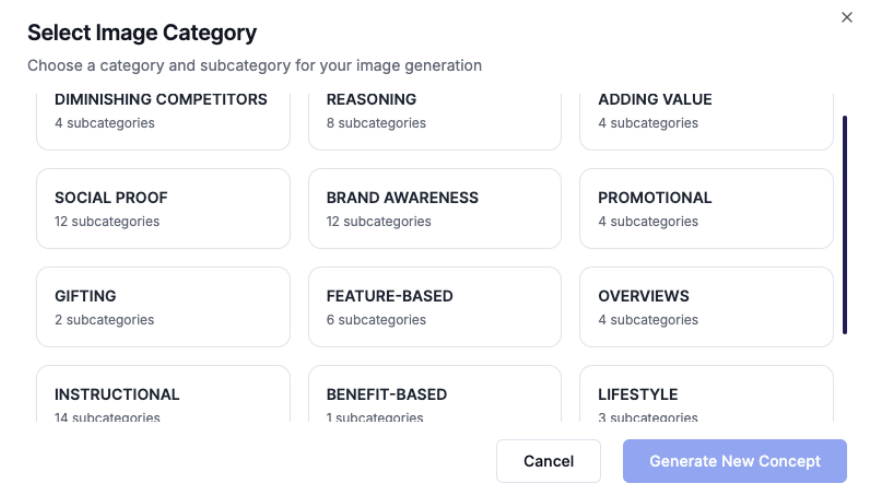The image size is (879, 500).
Task: Click the '8 subcategories' label under Reasoning
Action: point(376,123)
